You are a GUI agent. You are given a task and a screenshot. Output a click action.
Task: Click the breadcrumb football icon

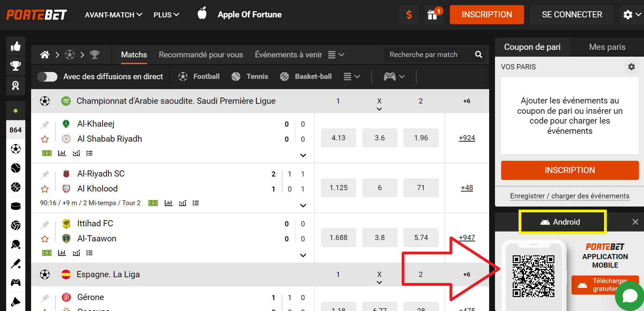(70, 55)
